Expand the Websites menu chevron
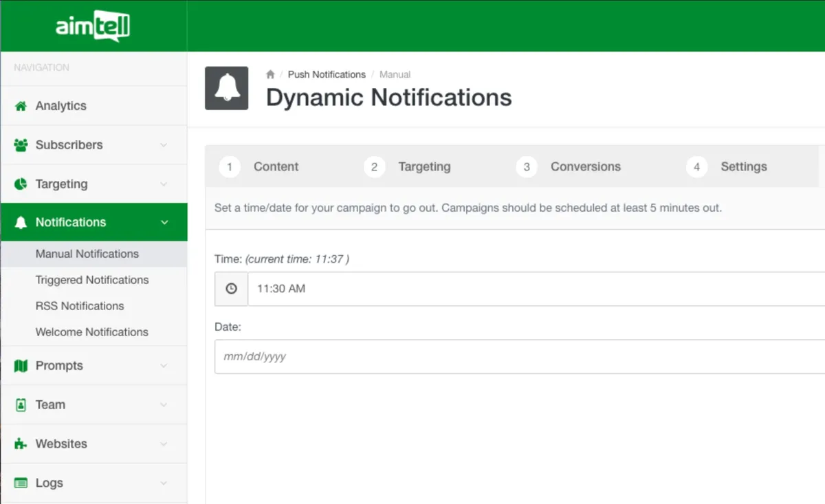825x504 pixels. [164, 444]
